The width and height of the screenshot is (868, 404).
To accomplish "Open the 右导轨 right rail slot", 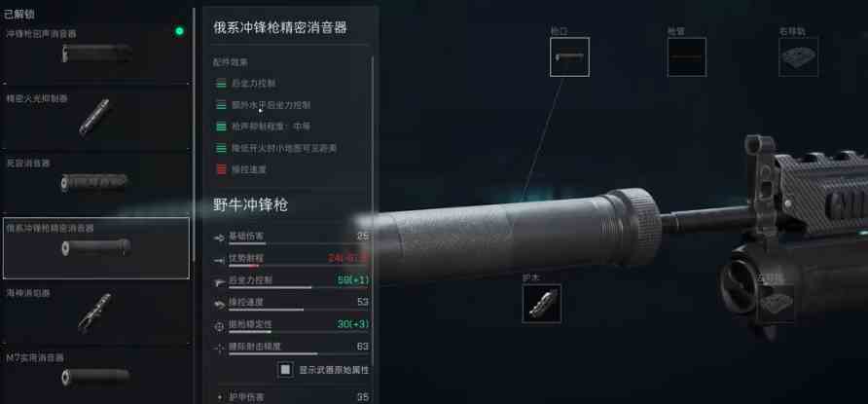I will click(798, 57).
